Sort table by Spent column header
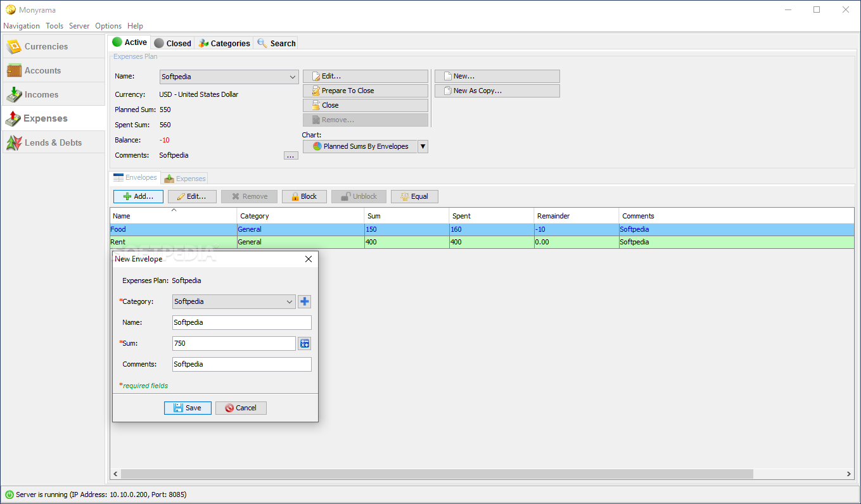 492,215
